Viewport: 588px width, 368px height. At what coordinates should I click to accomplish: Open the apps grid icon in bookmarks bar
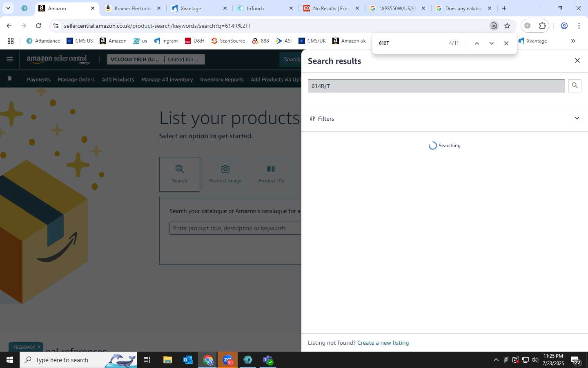[11, 41]
